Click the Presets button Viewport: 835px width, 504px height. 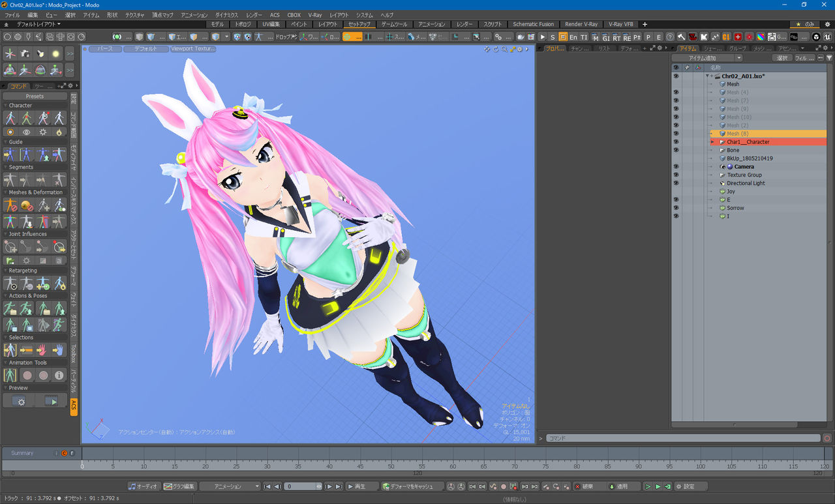(x=35, y=96)
